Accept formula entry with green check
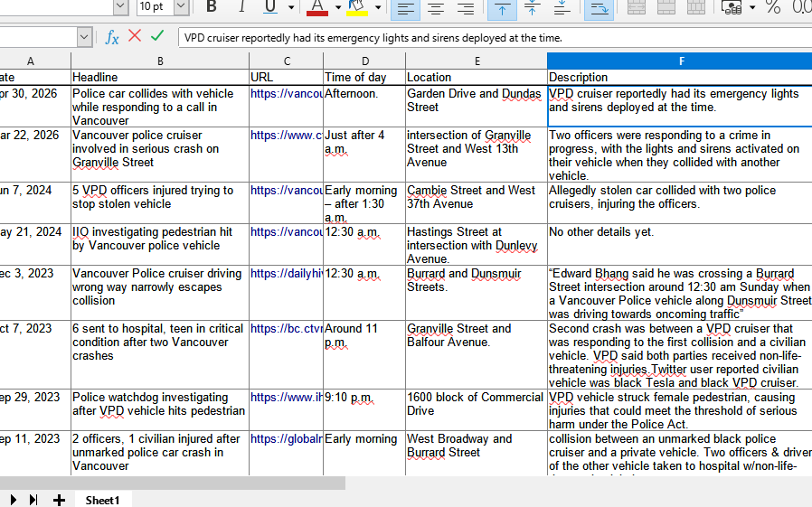This screenshot has width=812, height=507. pyautogui.click(x=157, y=35)
